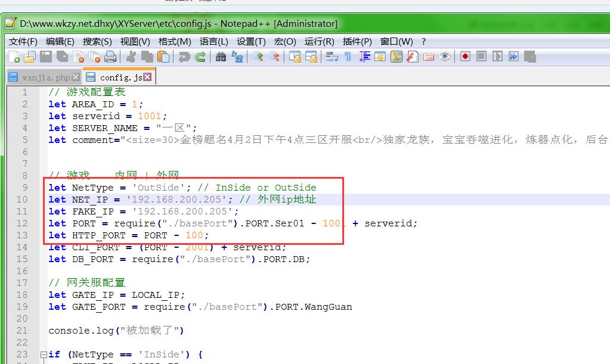
Task: Click the New file toolbar icon
Action: (x=14, y=57)
